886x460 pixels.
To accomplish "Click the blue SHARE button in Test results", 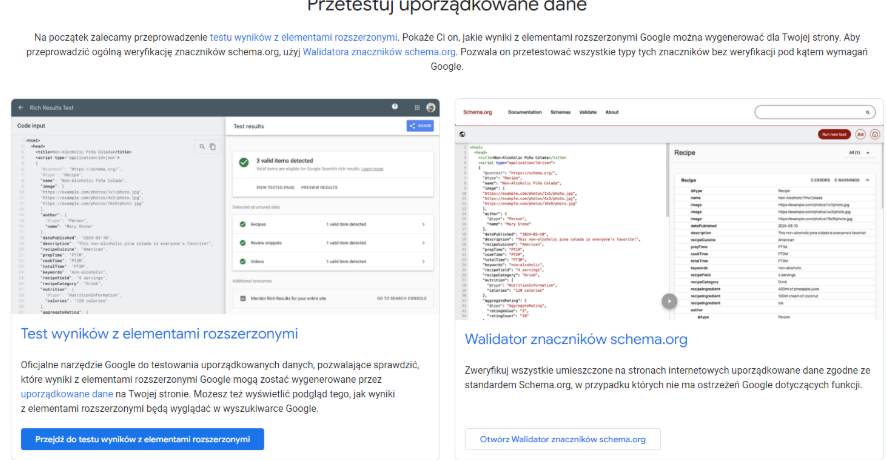I will pos(419,126).
